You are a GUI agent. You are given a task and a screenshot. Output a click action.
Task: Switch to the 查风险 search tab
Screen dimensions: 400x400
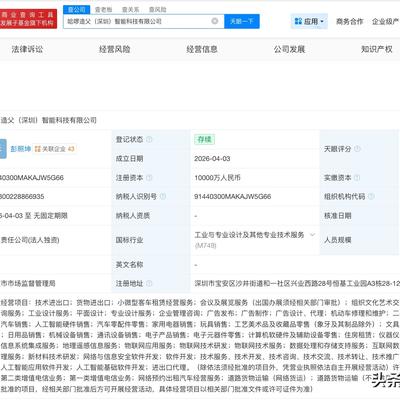tap(157, 10)
